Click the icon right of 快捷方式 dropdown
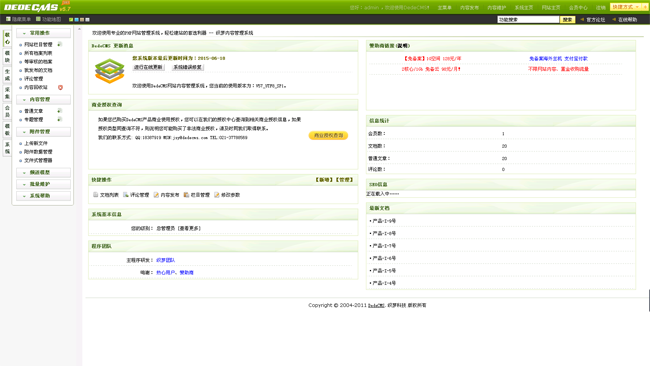 pos(645,7)
